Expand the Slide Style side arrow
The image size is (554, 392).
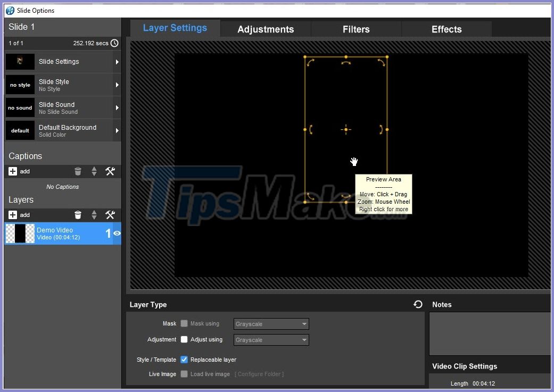[x=118, y=85]
